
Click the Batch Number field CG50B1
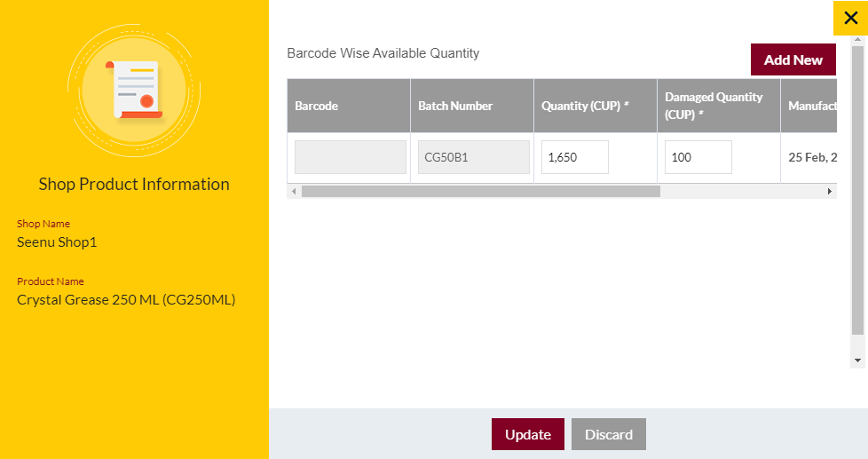coord(473,157)
